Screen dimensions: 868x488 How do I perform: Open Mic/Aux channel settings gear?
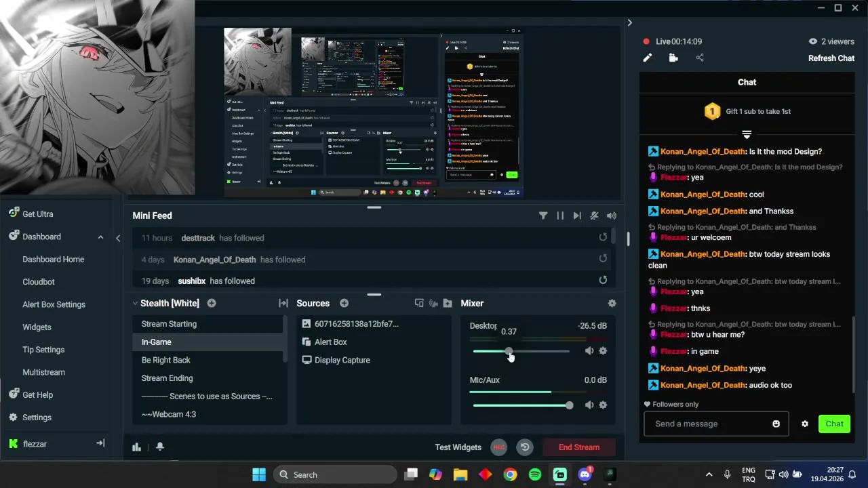[603, 405]
